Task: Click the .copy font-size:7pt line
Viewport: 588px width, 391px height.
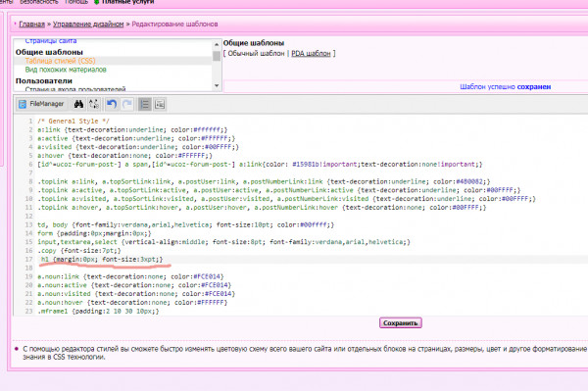Action: coord(79,251)
